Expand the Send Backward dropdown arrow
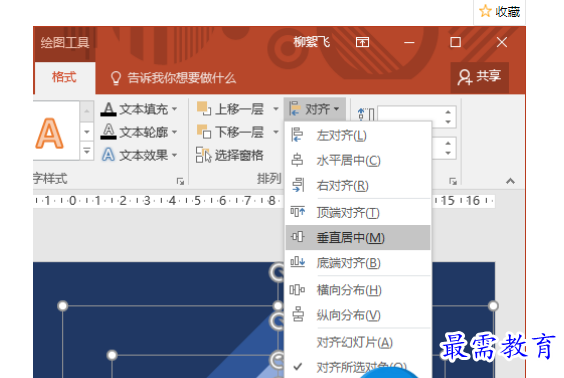 276,132
